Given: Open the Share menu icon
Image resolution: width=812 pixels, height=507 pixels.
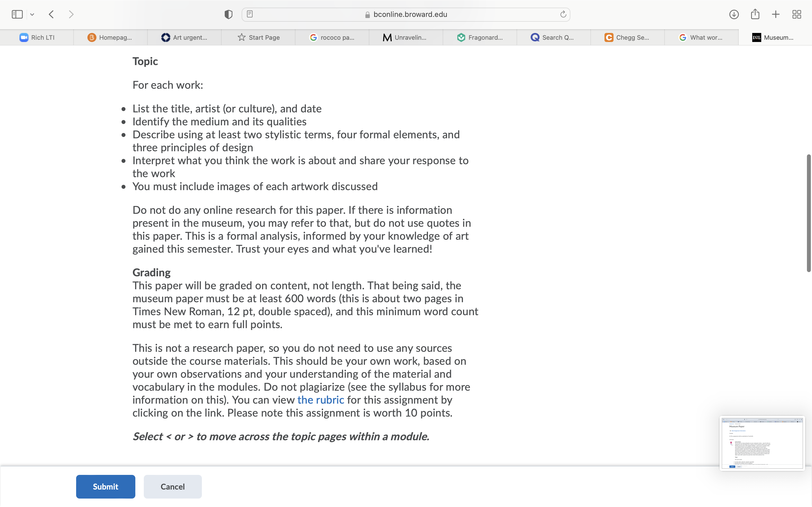Looking at the screenshot, I should click(755, 14).
